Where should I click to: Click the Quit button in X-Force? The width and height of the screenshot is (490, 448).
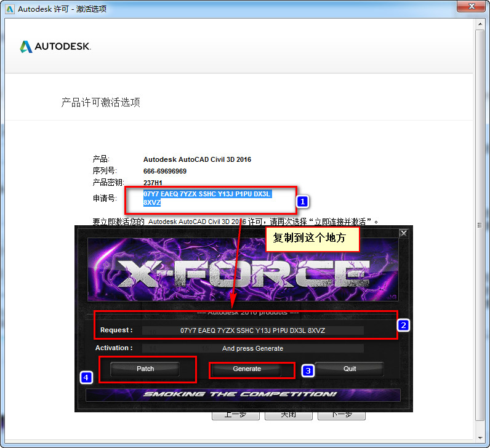tap(350, 369)
